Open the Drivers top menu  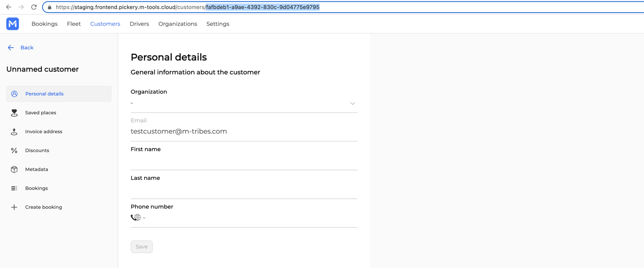pos(139,24)
